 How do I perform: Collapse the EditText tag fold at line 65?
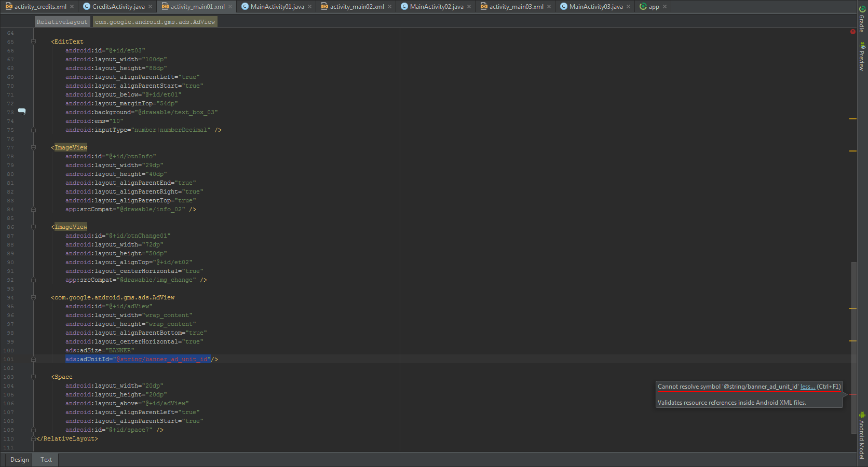[x=33, y=42]
